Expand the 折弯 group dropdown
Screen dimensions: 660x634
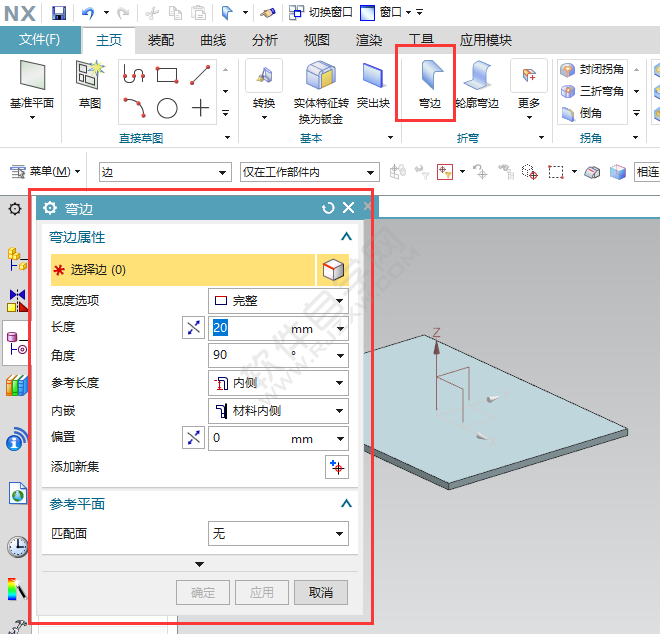(x=541, y=137)
